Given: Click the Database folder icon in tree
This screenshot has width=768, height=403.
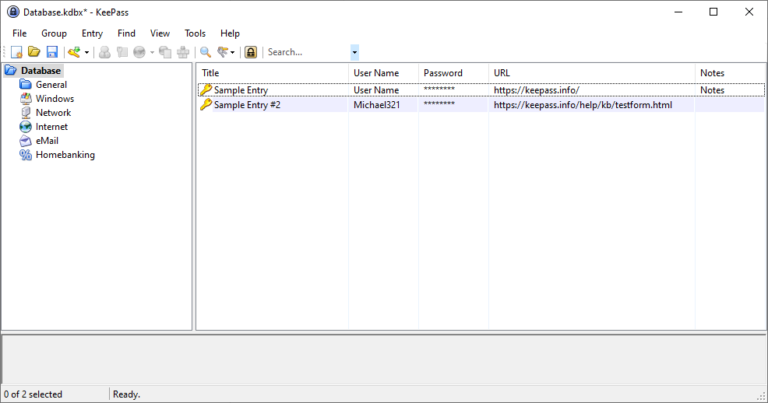Looking at the screenshot, I should coord(11,71).
